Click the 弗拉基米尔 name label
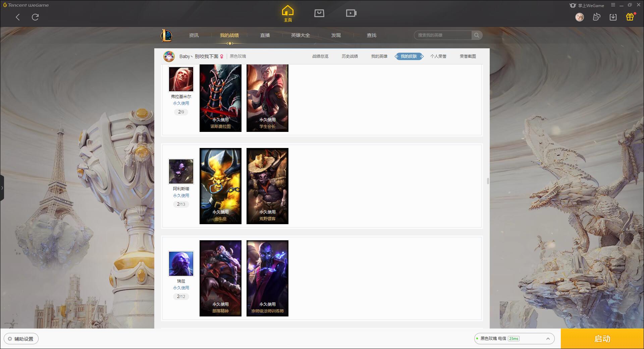This screenshot has width=644, height=349. point(181,97)
